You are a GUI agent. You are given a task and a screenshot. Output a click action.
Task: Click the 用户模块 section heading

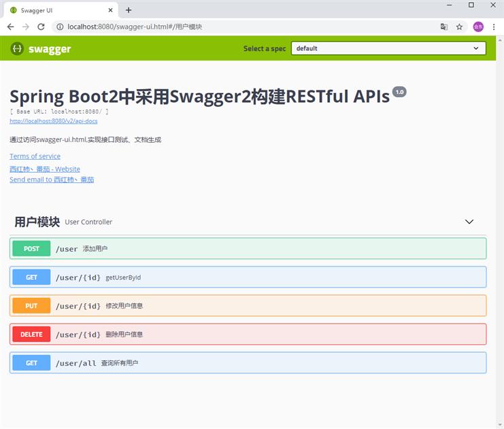click(x=37, y=222)
